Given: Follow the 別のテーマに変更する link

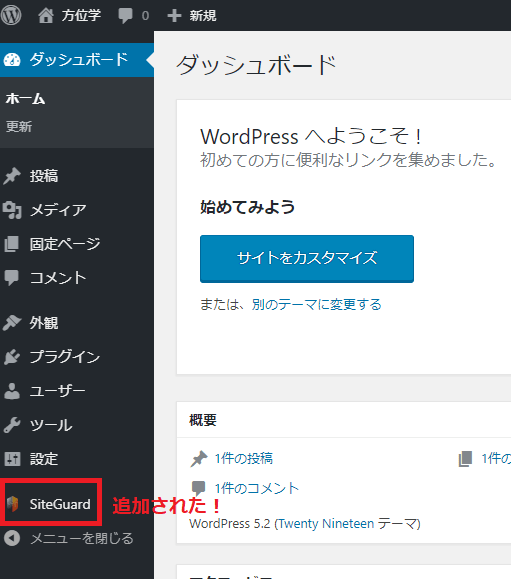Looking at the screenshot, I should tap(316, 305).
